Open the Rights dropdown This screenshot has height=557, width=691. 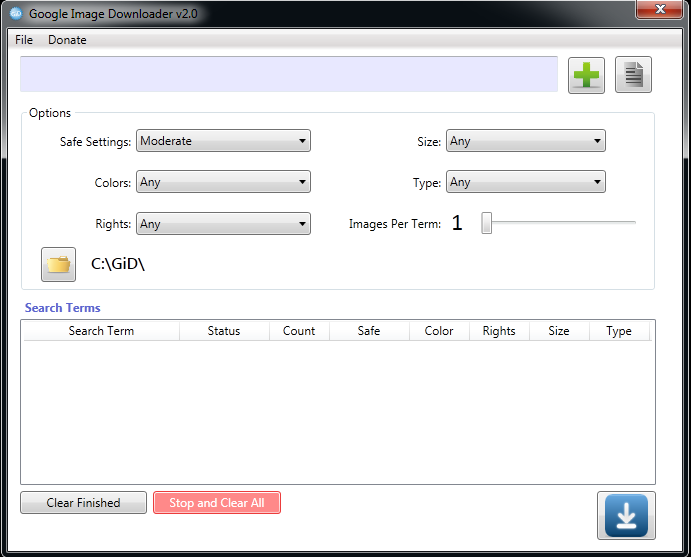223,224
